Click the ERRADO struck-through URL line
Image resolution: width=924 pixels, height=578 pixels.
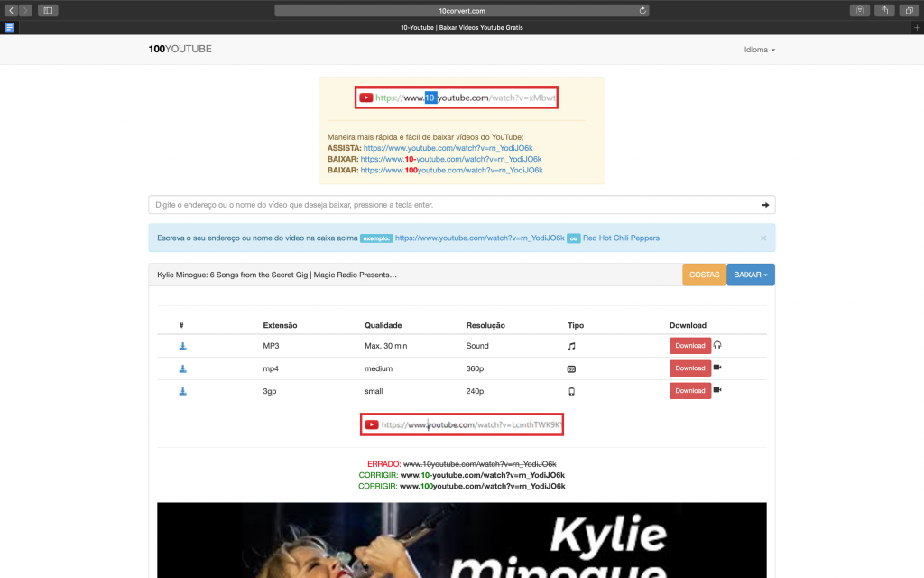point(462,464)
